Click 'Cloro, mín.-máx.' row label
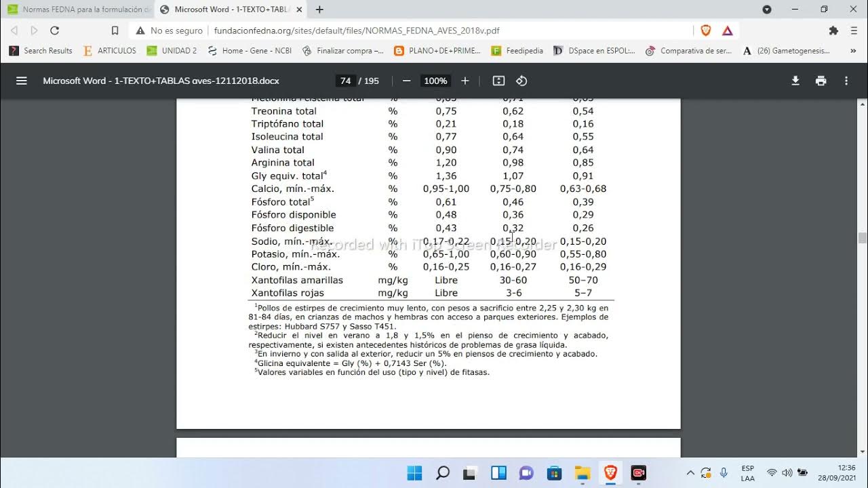This screenshot has height=488, width=868. tap(291, 267)
